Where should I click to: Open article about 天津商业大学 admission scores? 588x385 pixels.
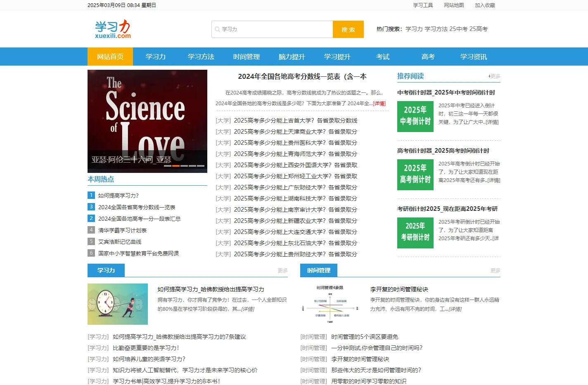point(295,132)
